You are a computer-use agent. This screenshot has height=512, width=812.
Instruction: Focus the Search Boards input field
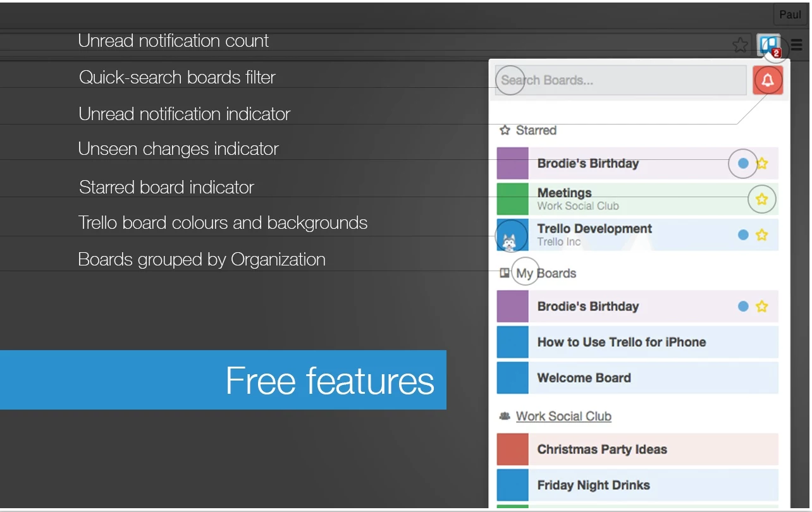coord(621,80)
